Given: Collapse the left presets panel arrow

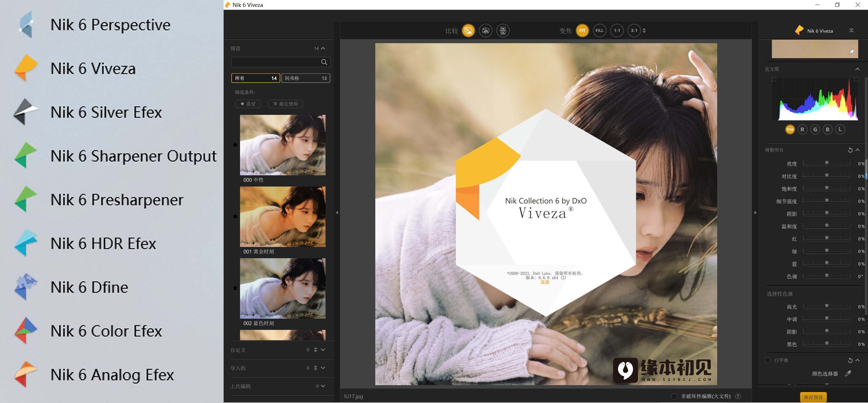Looking at the screenshot, I should [x=337, y=213].
